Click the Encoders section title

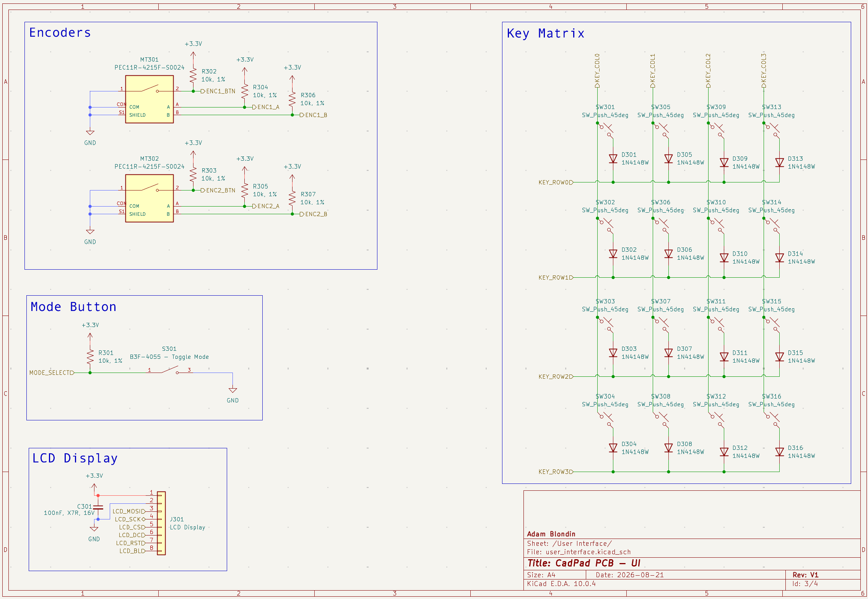pos(60,33)
